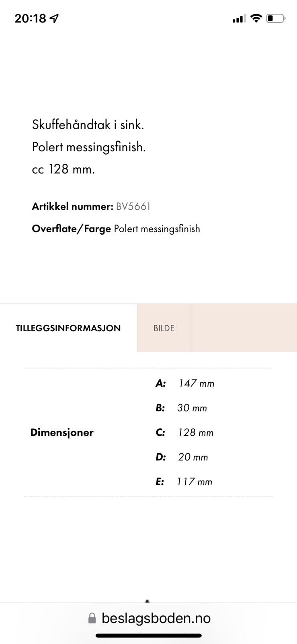This screenshot has width=297, height=644.
Task: Select the TILLEGGSINFORMASJON tab
Action: point(68,328)
